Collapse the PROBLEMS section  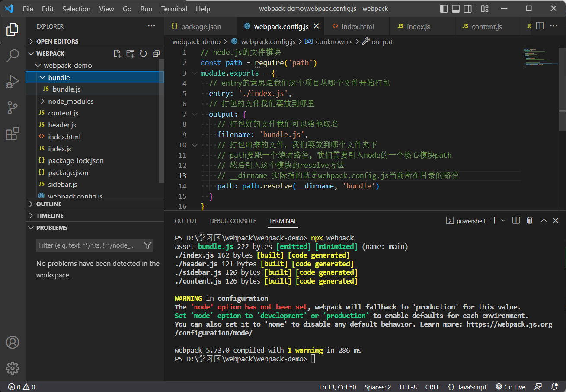95,228
